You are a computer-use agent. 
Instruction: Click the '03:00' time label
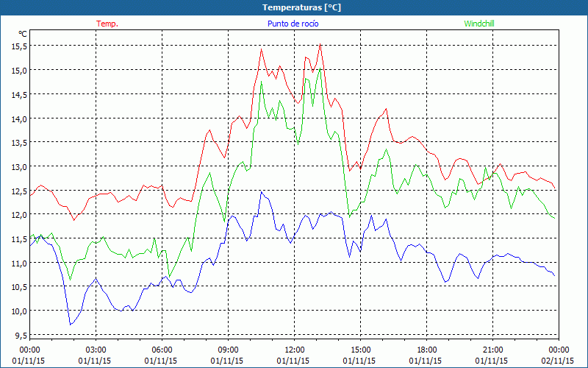pyautogui.click(x=96, y=350)
